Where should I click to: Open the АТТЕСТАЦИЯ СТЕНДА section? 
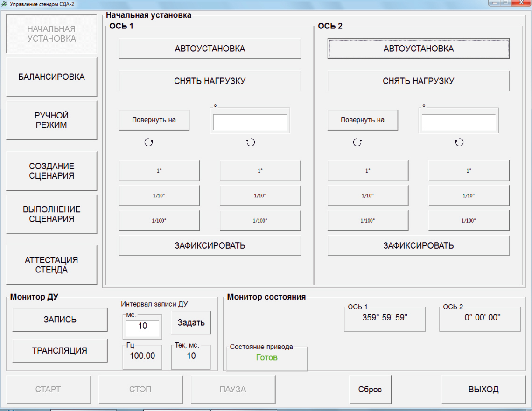pos(51,265)
